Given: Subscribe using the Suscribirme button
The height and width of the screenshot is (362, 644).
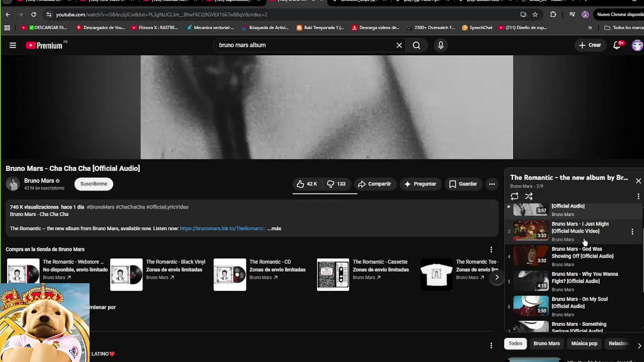Looking at the screenshot, I should coord(94,184).
